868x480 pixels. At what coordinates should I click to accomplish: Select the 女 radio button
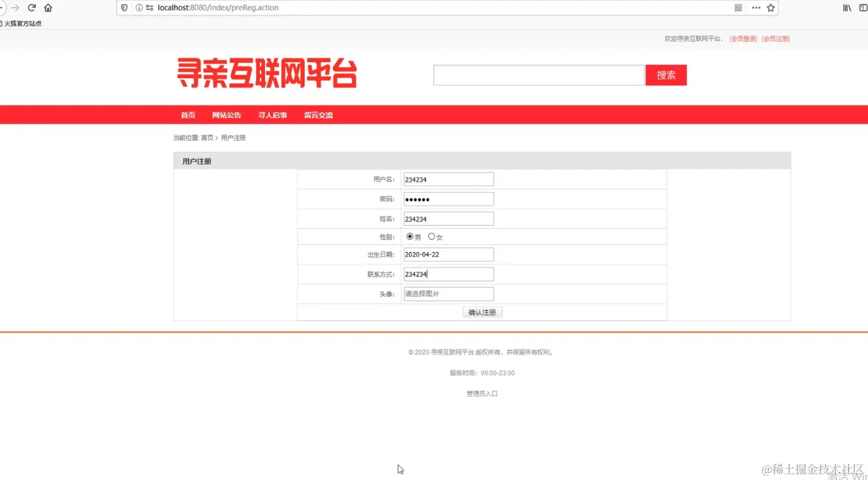pos(431,236)
